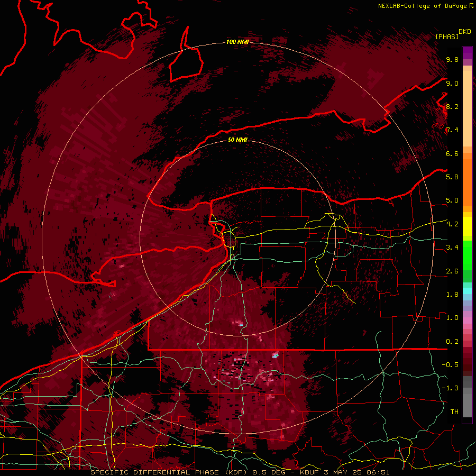Click the 4.2 value on the scale
The width and height of the screenshot is (476, 476).
[x=452, y=224]
